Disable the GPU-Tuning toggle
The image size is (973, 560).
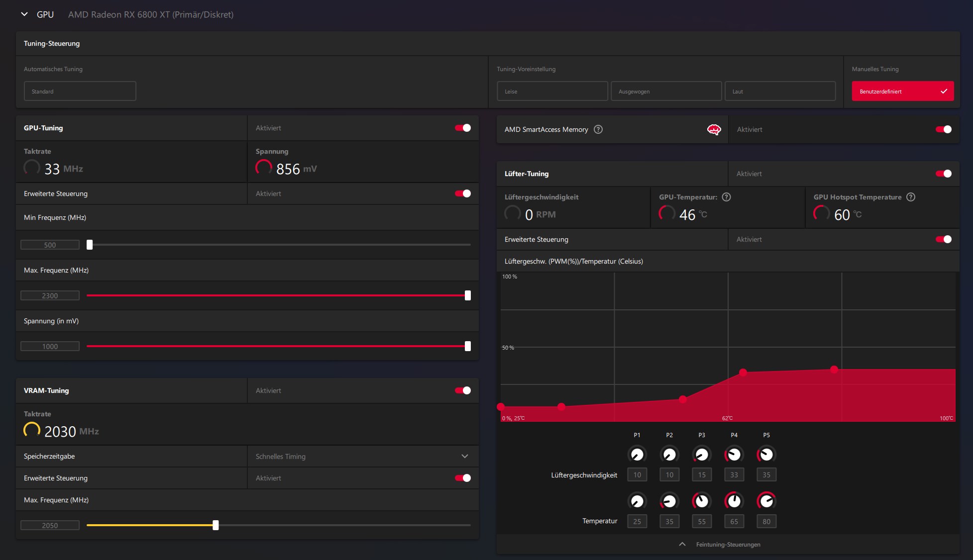[462, 128]
